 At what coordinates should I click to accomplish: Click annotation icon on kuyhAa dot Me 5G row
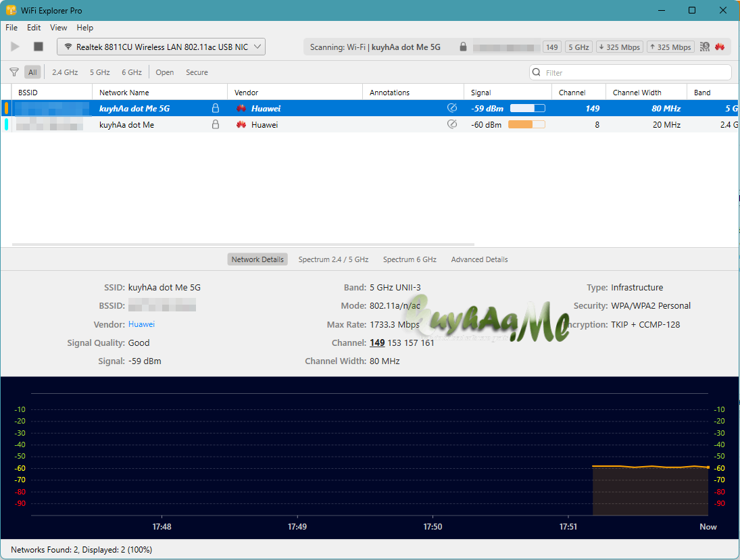pos(451,108)
